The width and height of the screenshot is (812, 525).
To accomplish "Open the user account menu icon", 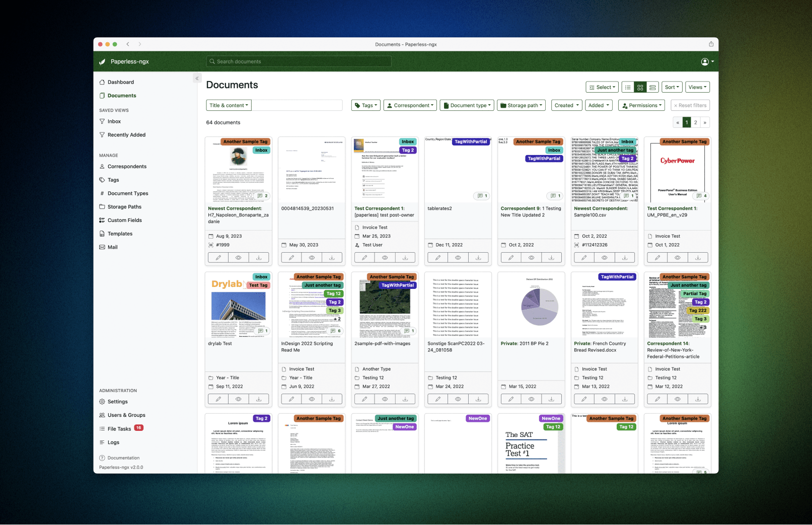I will coord(707,61).
